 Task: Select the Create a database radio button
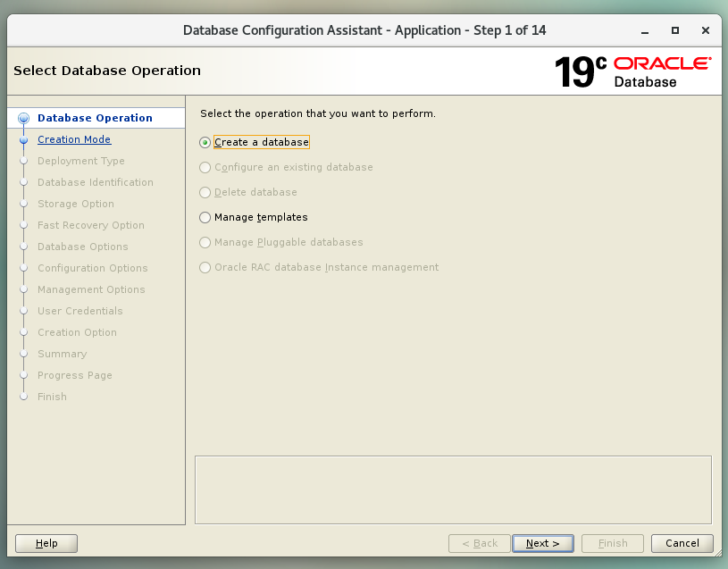205,142
